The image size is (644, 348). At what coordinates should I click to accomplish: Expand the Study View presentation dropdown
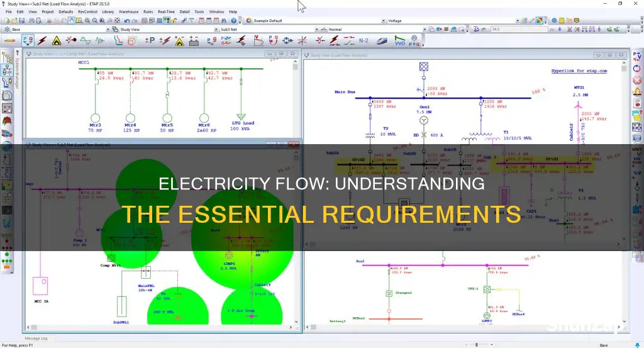[x=216, y=30]
